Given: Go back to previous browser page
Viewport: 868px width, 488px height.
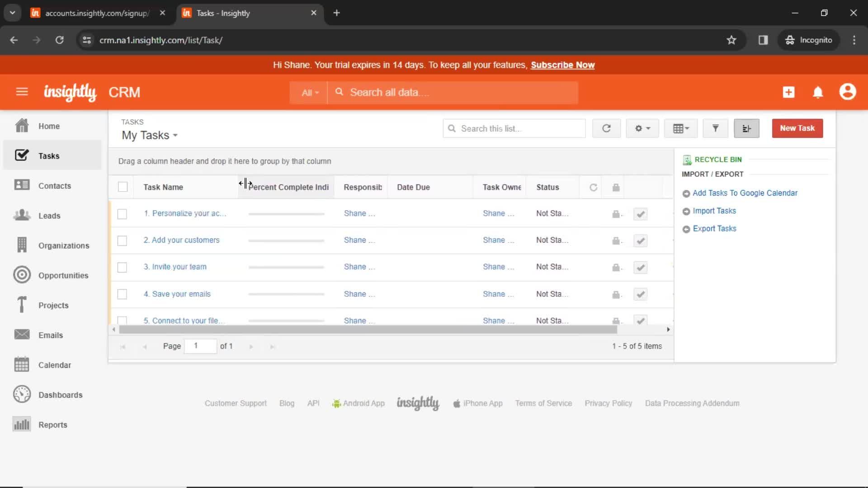Looking at the screenshot, I should click(x=14, y=40).
